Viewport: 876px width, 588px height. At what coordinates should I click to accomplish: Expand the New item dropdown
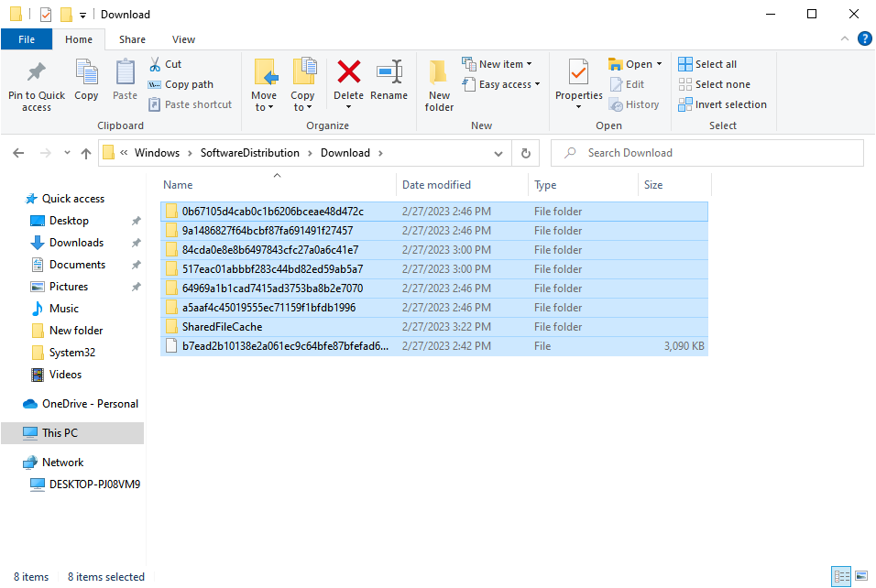[529, 64]
